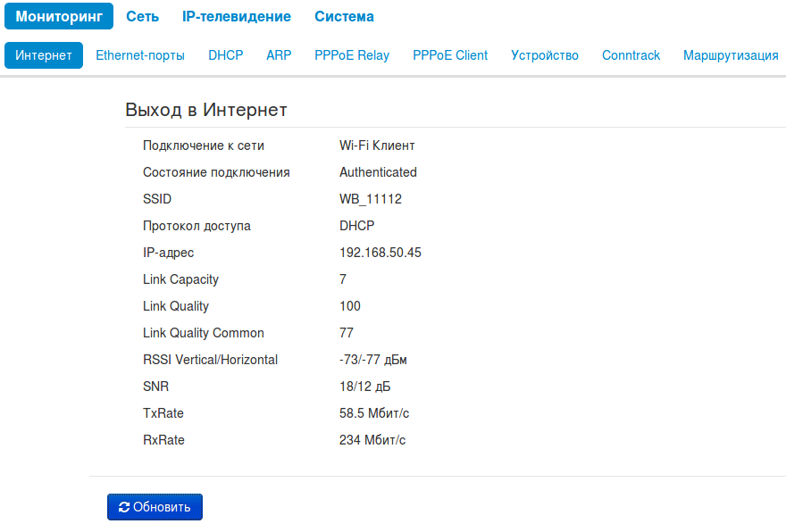The image size is (786, 532).
Task: Show the ARP tab
Action: (279, 55)
